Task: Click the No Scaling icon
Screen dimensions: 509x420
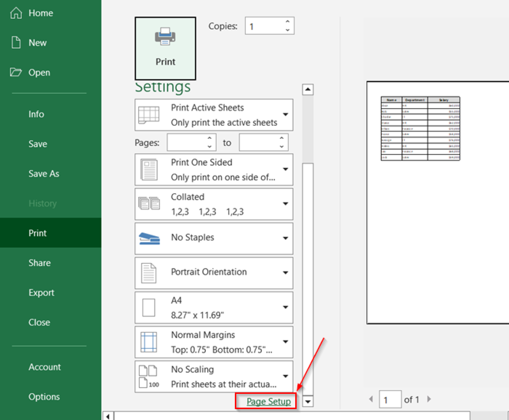Action: [x=148, y=376]
